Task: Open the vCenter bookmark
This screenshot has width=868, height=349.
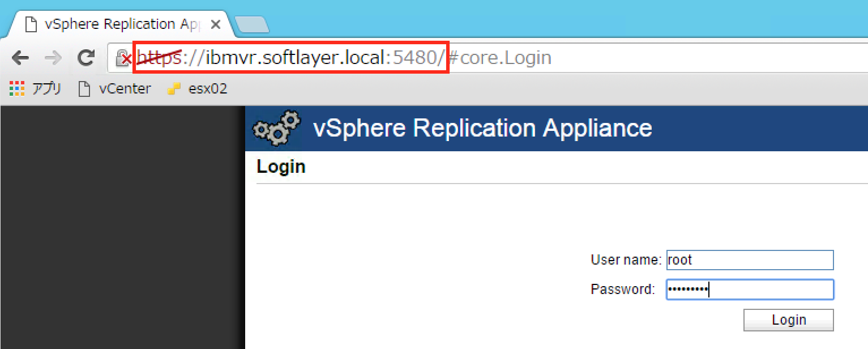Action: (x=125, y=88)
